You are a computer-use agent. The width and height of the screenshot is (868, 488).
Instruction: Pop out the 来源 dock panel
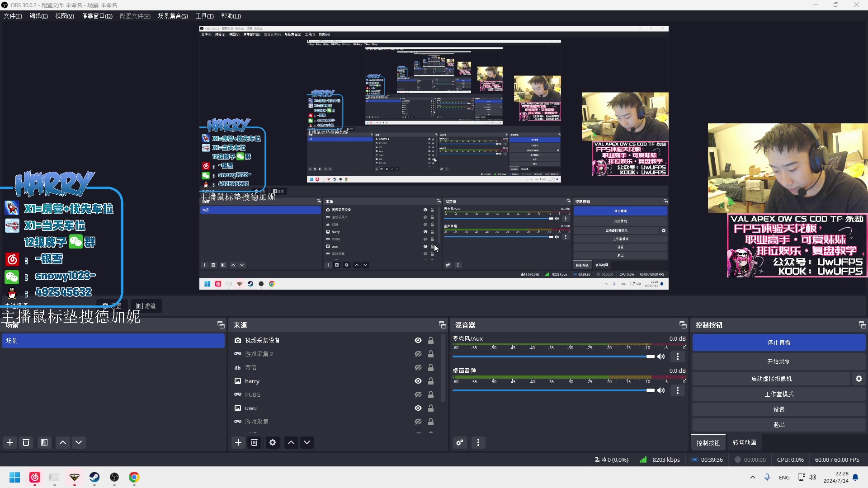click(442, 325)
